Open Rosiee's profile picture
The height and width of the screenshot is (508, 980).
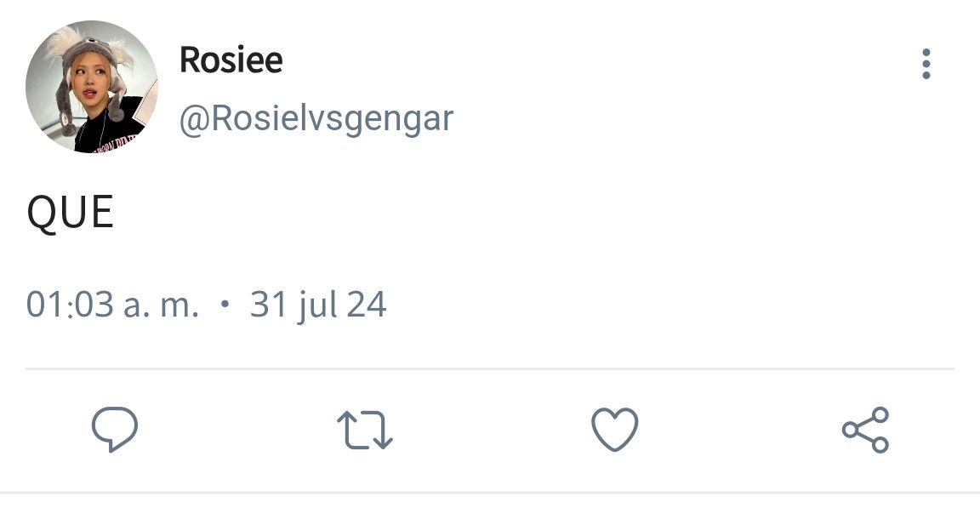coord(92,87)
